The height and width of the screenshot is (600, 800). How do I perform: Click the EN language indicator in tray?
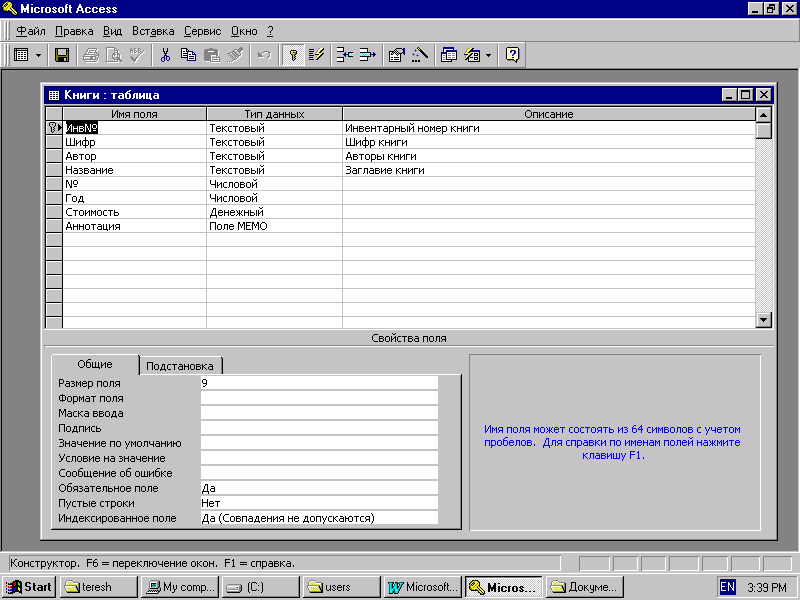click(x=728, y=587)
